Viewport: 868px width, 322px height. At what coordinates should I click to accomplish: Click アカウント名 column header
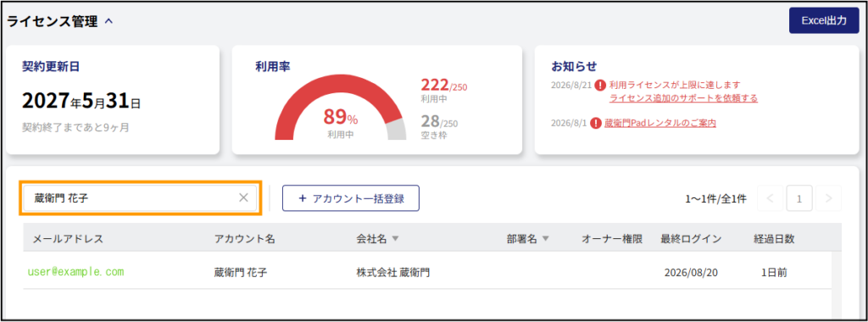pos(244,239)
